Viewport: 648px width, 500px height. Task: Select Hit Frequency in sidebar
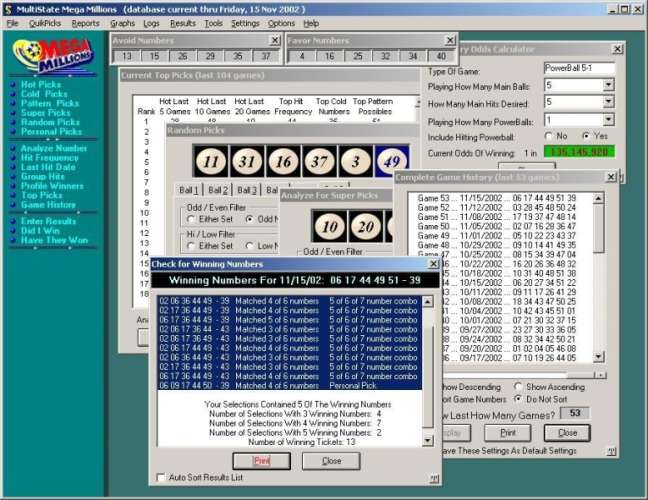tap(50, 158)
